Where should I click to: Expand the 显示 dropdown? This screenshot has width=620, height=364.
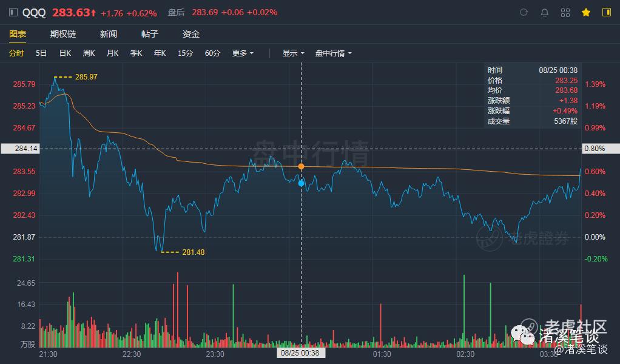point(293,53)
